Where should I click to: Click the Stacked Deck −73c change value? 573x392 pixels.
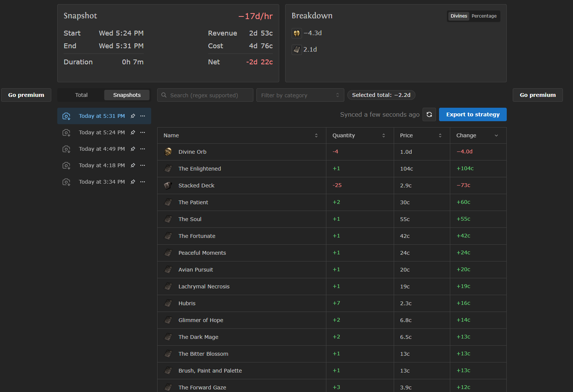point(463,185)
